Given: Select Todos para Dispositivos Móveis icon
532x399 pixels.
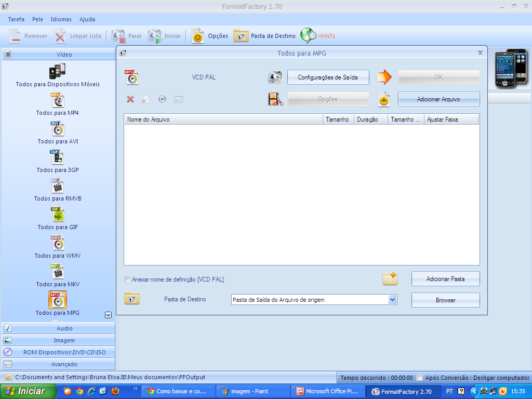Looking at the screenshot, I should [57, 71].
